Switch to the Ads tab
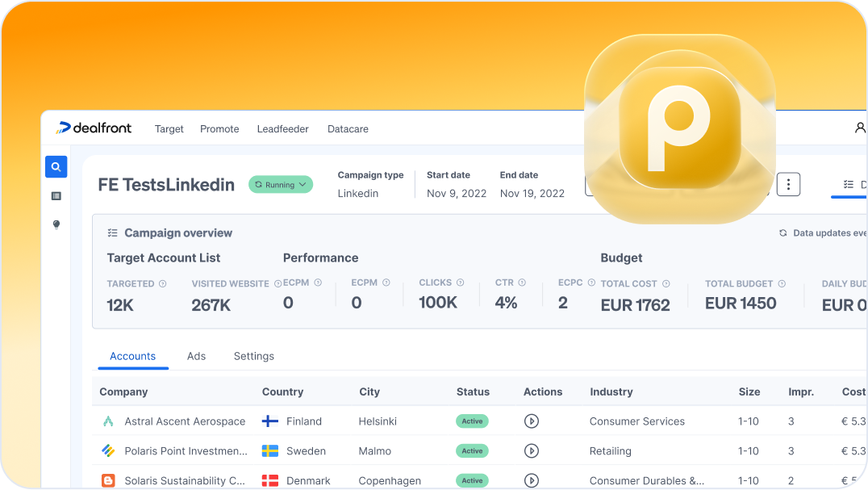The width and height of the screenshot is (868, 490). [x=196, y=356]
